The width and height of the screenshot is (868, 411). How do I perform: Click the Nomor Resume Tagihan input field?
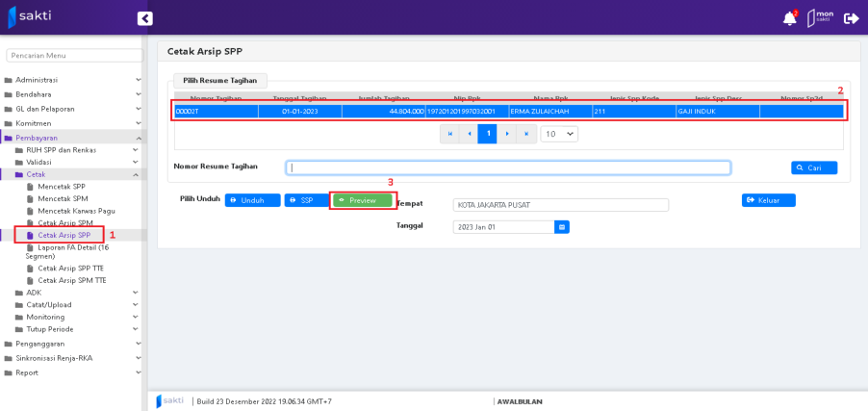[x=508, y=167]
